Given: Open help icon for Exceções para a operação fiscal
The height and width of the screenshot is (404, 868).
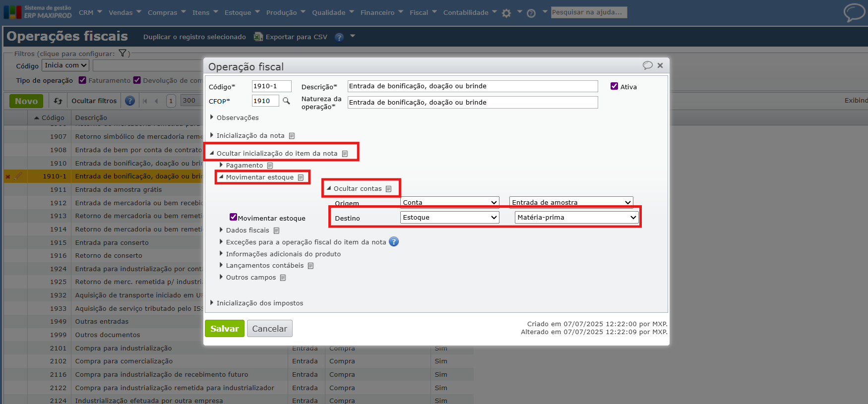Looking at the screenshot, I should point(394,242).
